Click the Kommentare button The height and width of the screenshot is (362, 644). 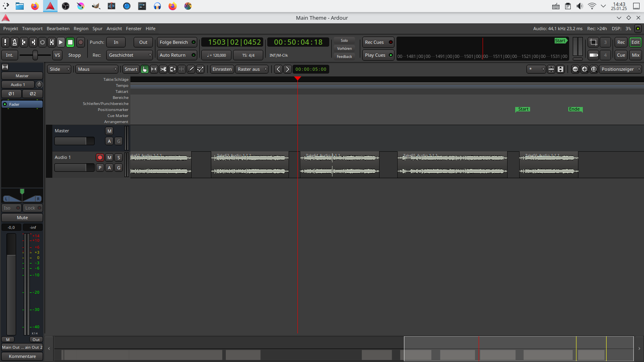(x=22, y=356)
